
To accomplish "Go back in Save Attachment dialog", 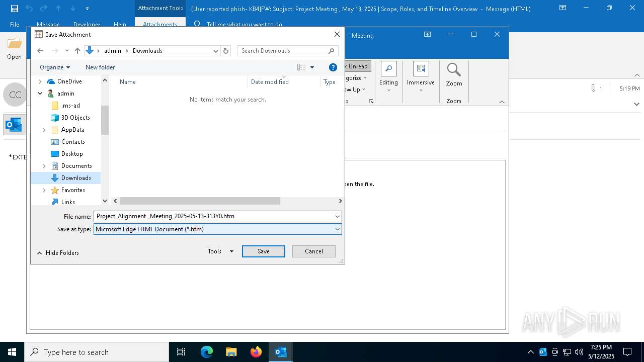I will [40, 51].
